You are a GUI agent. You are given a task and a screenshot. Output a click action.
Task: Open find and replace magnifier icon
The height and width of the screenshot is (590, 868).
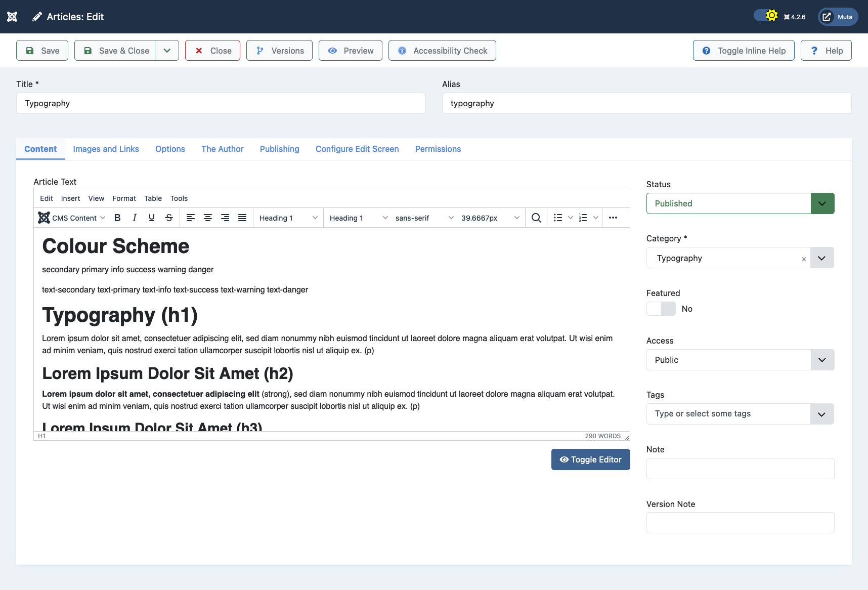coord(536,218)
